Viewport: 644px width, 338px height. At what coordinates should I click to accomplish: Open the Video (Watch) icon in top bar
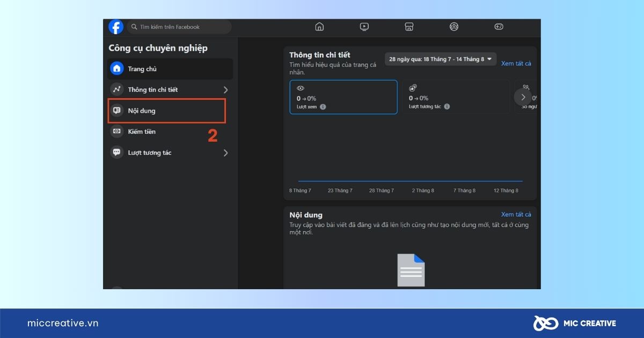coord(364,27)
